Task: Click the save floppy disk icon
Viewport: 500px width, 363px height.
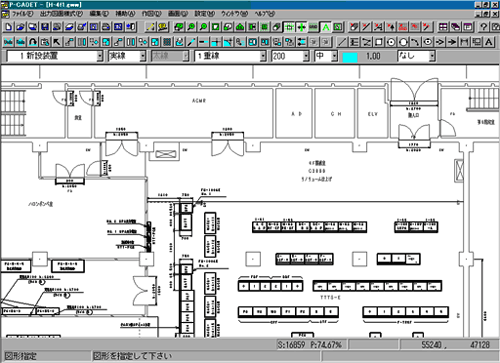Action: click(45, 27)
